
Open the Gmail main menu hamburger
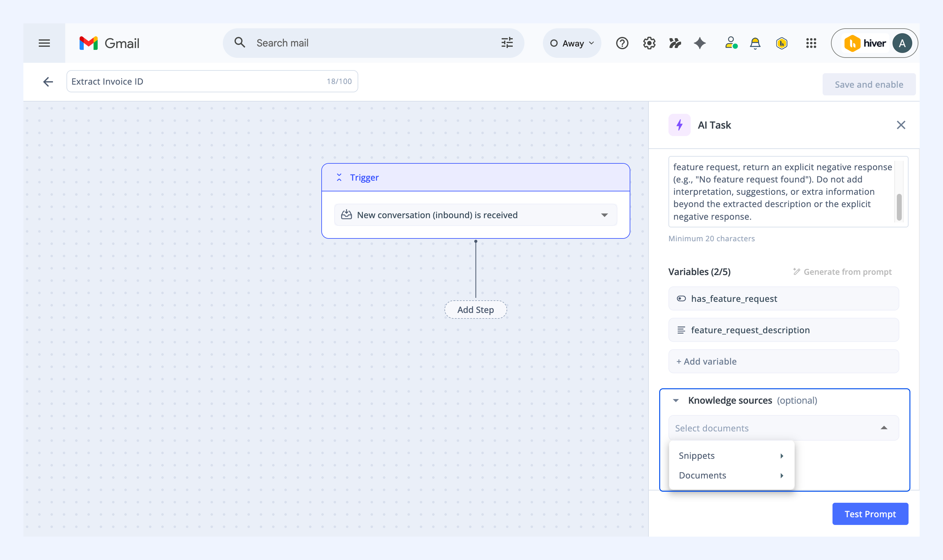click(x=44, y=43)
